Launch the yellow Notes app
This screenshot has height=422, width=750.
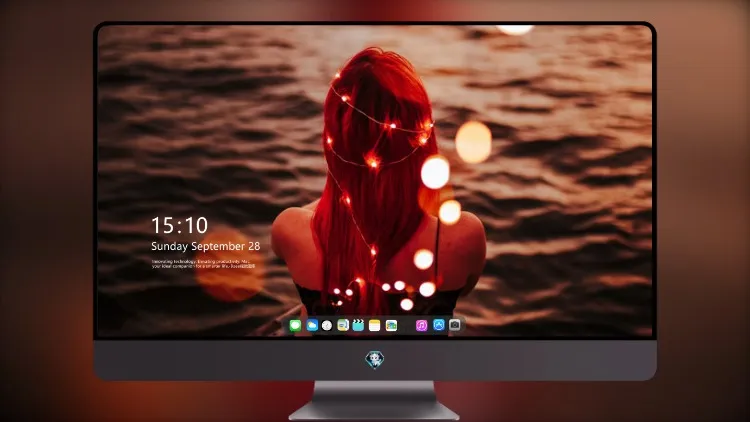(x=375, y=326)
